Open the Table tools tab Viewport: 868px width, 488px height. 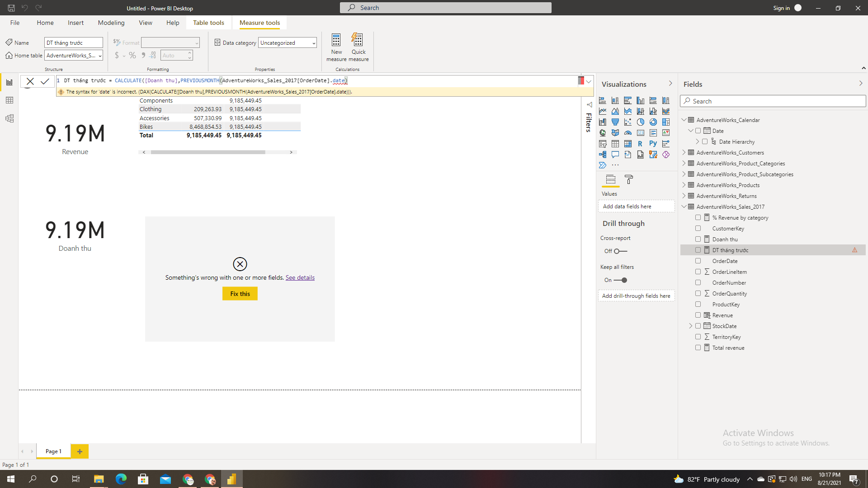[208, 23]
